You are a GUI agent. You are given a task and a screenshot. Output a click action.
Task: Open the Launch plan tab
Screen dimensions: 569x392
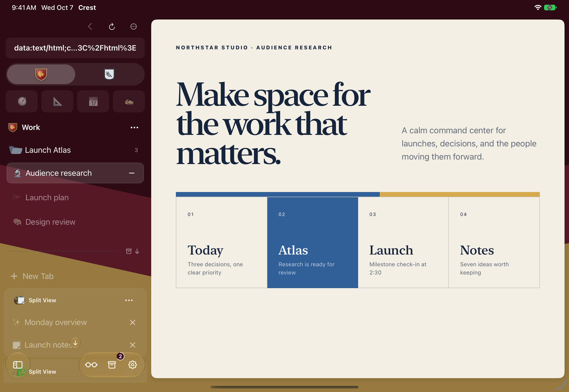coord(75,197)
